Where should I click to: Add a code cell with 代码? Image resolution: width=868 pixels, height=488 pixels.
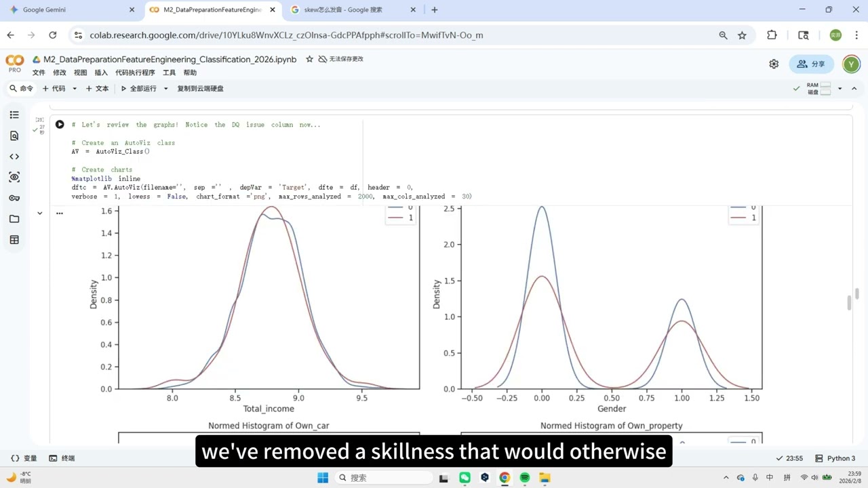click(x=54, y=89)
